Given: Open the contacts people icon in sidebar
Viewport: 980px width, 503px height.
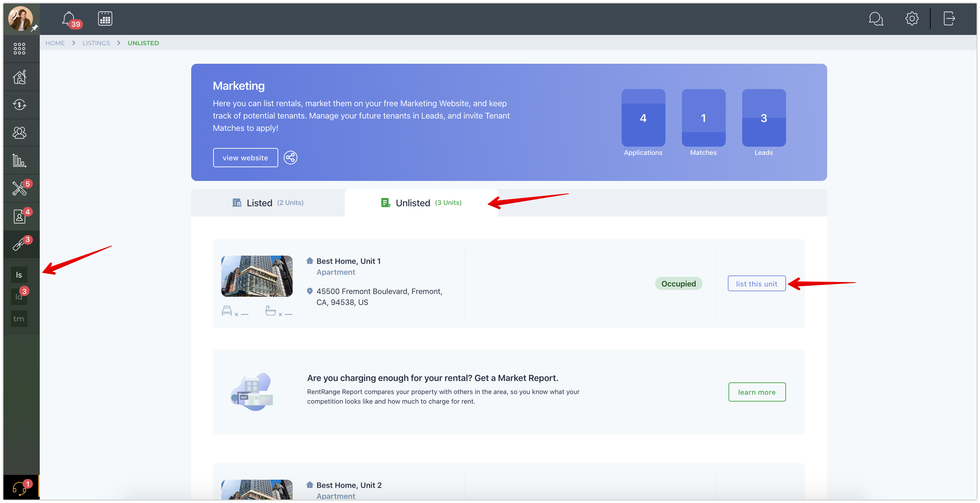Looking at the screenshot, I should pos(20,132).
